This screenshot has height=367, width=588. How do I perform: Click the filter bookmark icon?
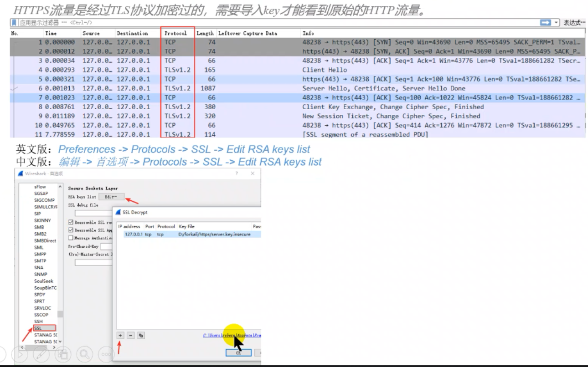[14, 23]
